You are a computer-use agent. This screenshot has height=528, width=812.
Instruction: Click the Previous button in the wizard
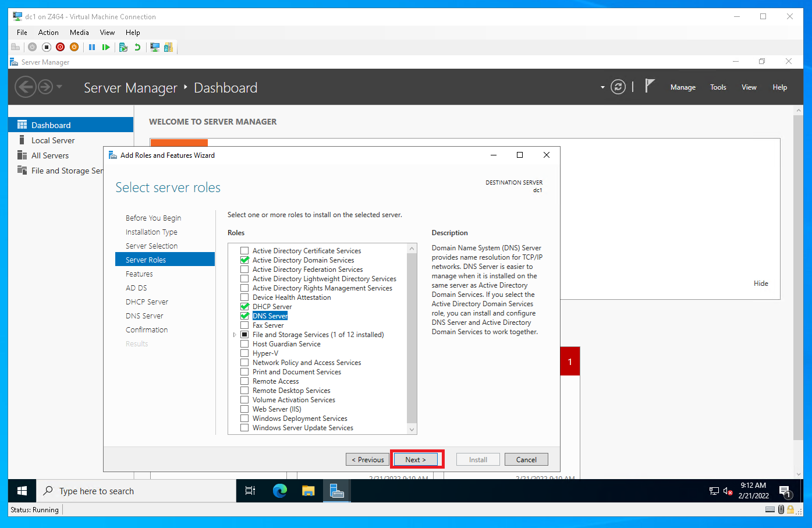(367, 459)
